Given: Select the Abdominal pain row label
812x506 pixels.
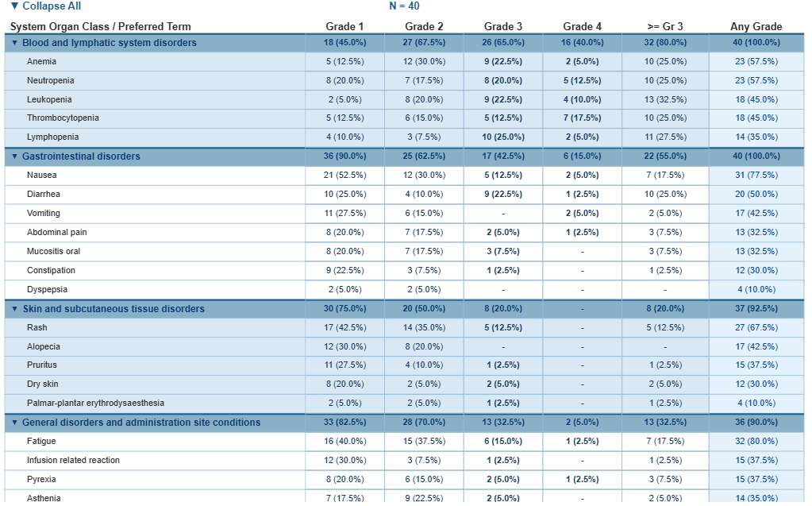Looking at the screenshot, I should pyautogui.click(x=57, y=233).
